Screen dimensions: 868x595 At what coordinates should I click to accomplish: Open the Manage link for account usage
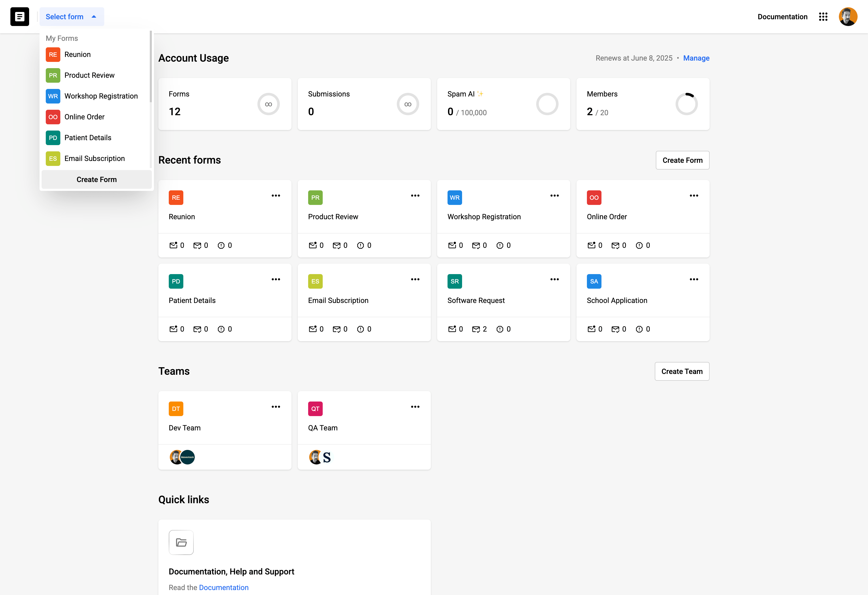coord(696,58)
